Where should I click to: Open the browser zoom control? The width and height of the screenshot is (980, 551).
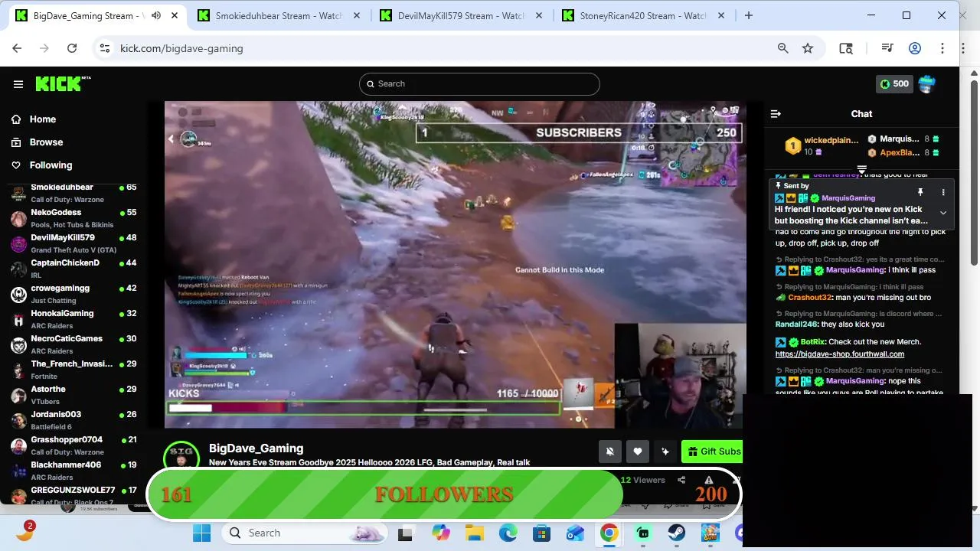pyautogui.click(x=782, y=48)
